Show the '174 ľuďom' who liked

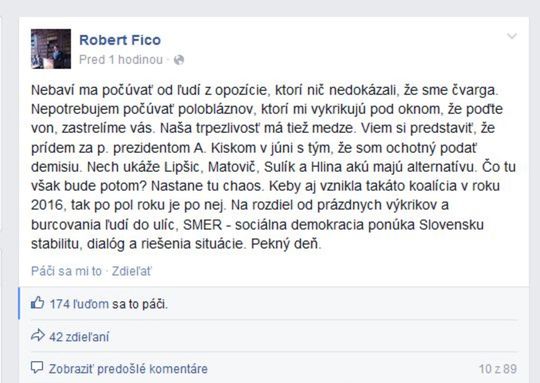coord(79,304)
